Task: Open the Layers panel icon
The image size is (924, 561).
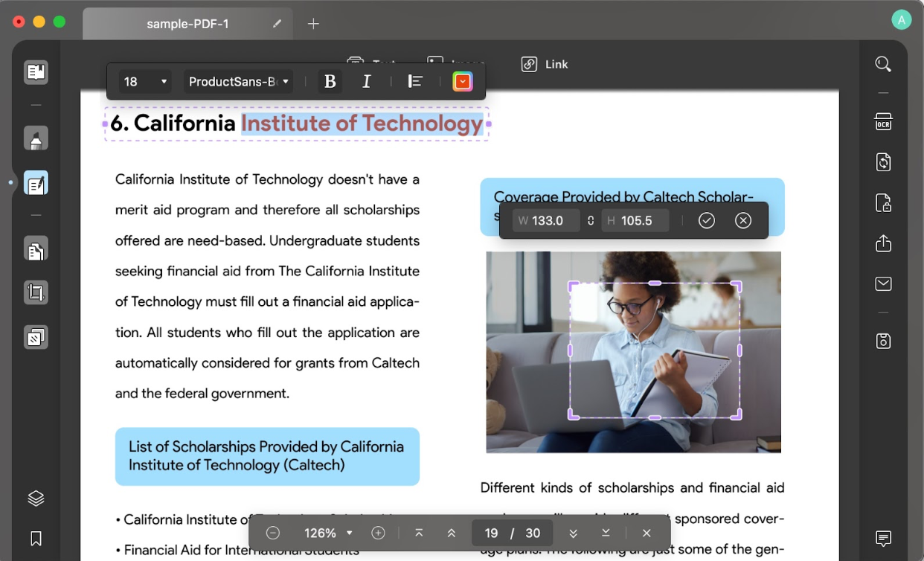Action: [x=36, y=499]
